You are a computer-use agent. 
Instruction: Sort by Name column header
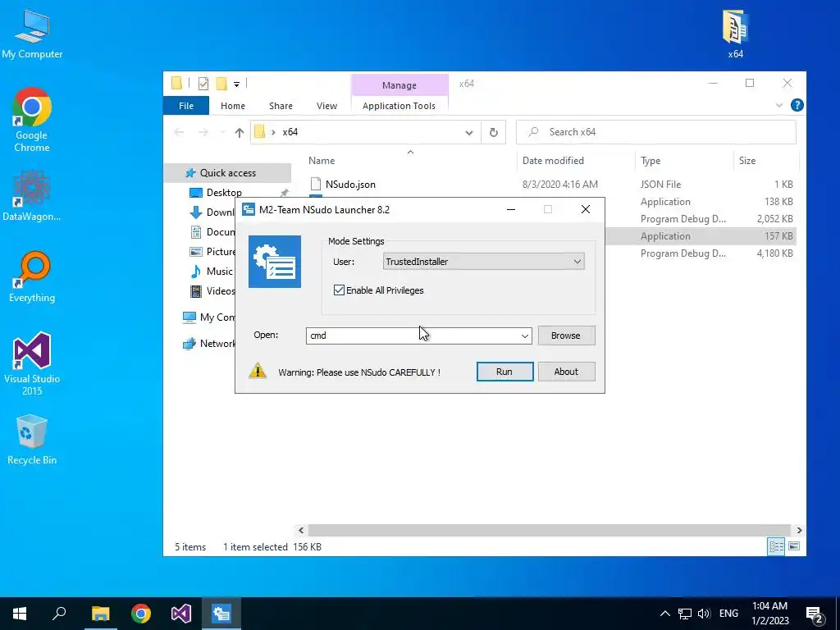pyautogui.click(x=322, y=160)
